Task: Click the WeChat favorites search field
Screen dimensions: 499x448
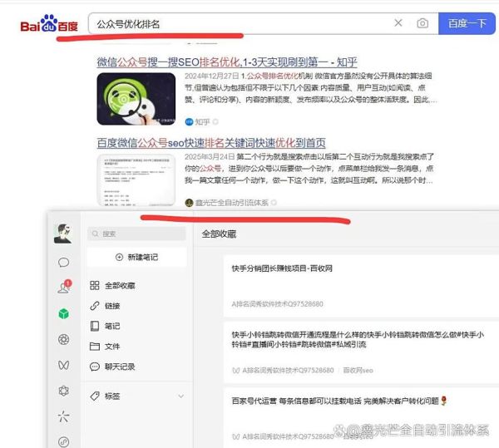Action: pos(136,234)
